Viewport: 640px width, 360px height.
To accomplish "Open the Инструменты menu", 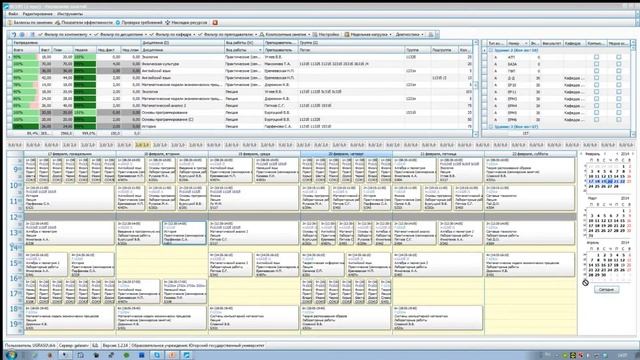I will click(x=70, y=14).
